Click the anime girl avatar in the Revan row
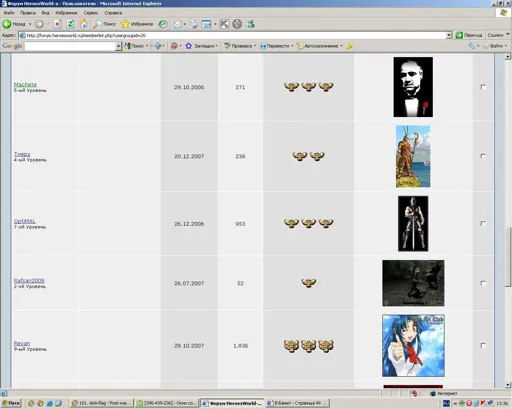This screenshot has width=512, height=409. [x=413, y=346]
